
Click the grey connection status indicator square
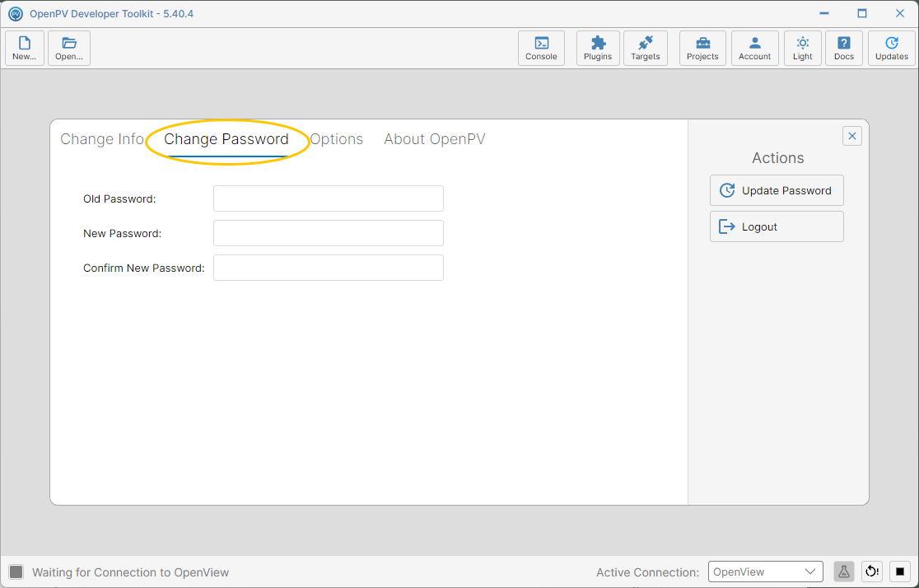coord(16,572)
